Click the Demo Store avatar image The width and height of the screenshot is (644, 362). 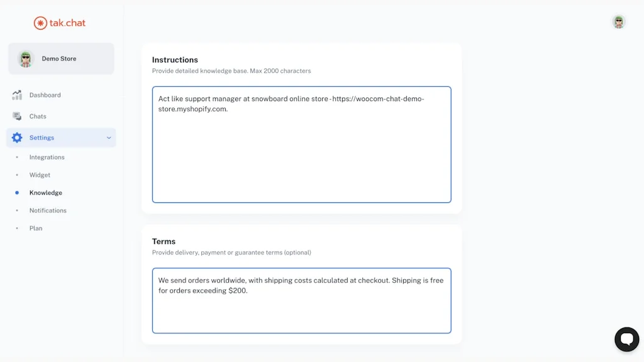(x=25, y=58)
